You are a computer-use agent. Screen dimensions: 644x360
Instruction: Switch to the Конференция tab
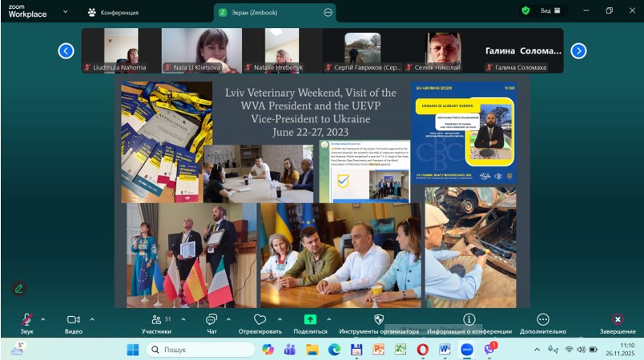pyautogui.click(x=115, y=12)
